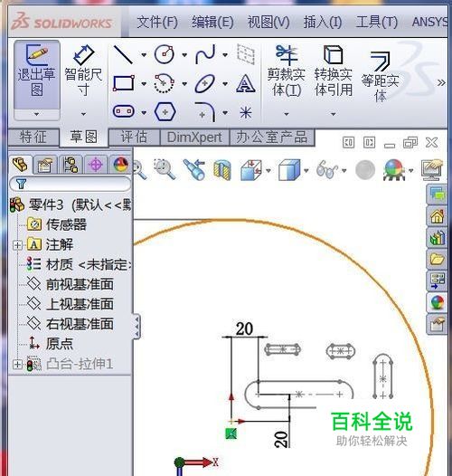Image resolution: width=452 pixels, height=476 pixels.
Task: Open the ConfigurationManager tab
Action: pos(71,165)
